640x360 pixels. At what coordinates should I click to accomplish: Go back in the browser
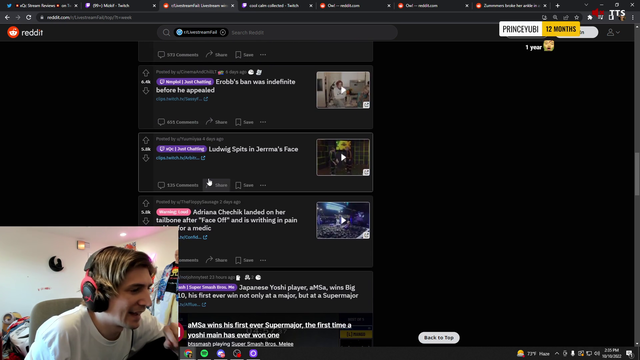click(7, 18)
